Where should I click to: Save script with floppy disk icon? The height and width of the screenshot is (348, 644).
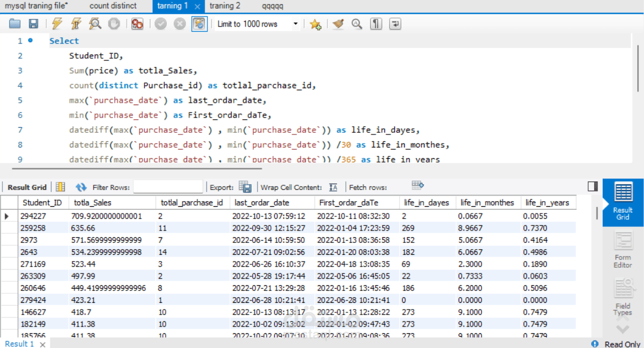(33, 24)
